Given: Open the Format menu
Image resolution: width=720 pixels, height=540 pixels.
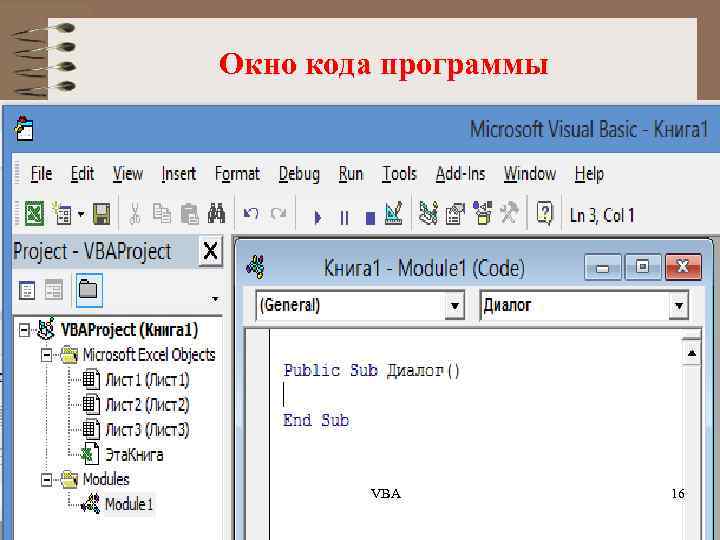Looking at the screenshot, I should (x=237, y=174).
